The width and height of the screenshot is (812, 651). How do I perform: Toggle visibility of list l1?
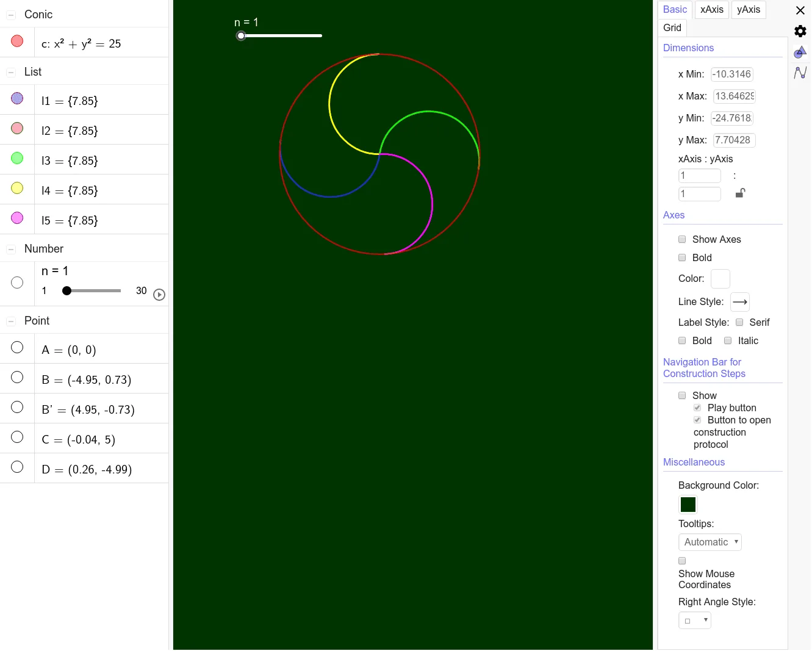[x=17, y=98]
